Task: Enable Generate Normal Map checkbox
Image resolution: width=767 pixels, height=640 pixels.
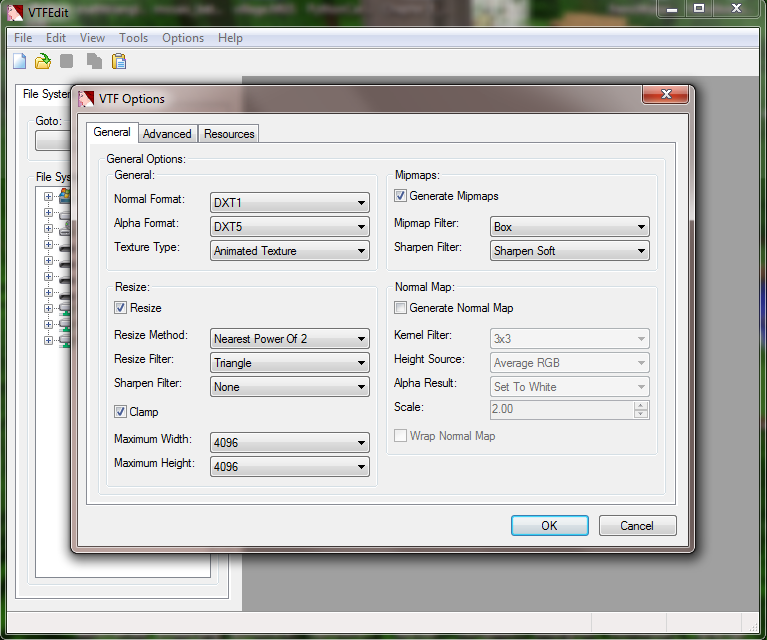Action: pos(400,308)
